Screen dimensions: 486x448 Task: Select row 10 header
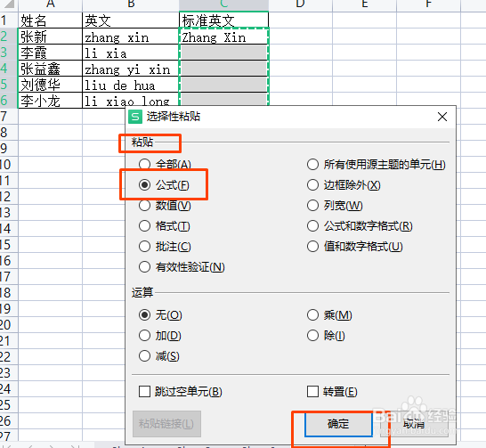9,165
